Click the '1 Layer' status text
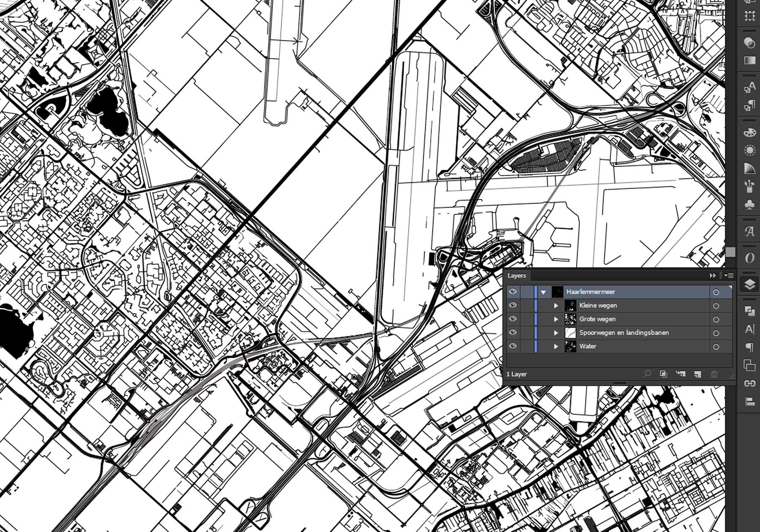This screenshot has width=760, height=532. tap(517, 374)
